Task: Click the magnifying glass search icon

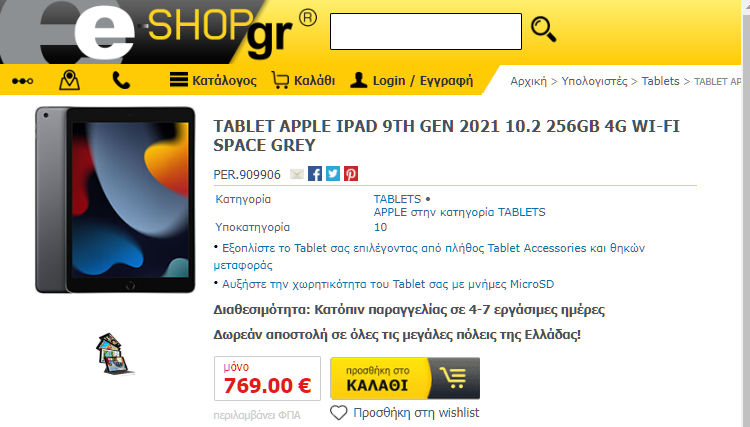Action: [x=544, y=30]
